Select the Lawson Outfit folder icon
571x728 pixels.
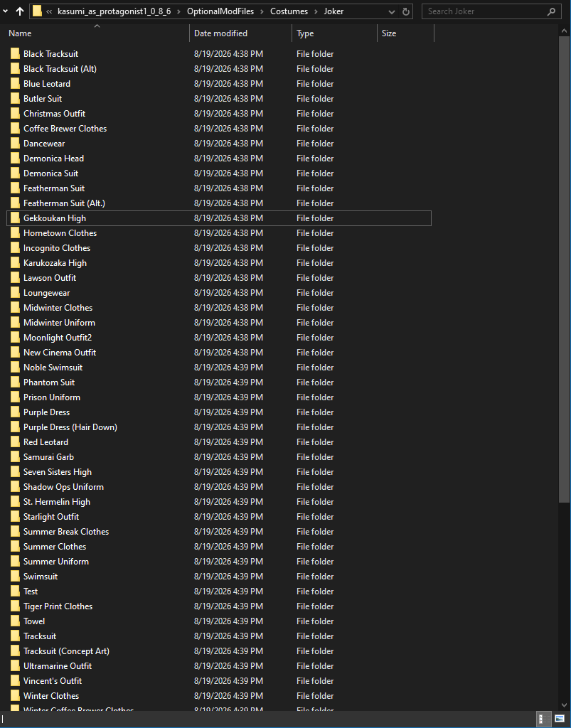pyautogui.click(x=16, y=278)
